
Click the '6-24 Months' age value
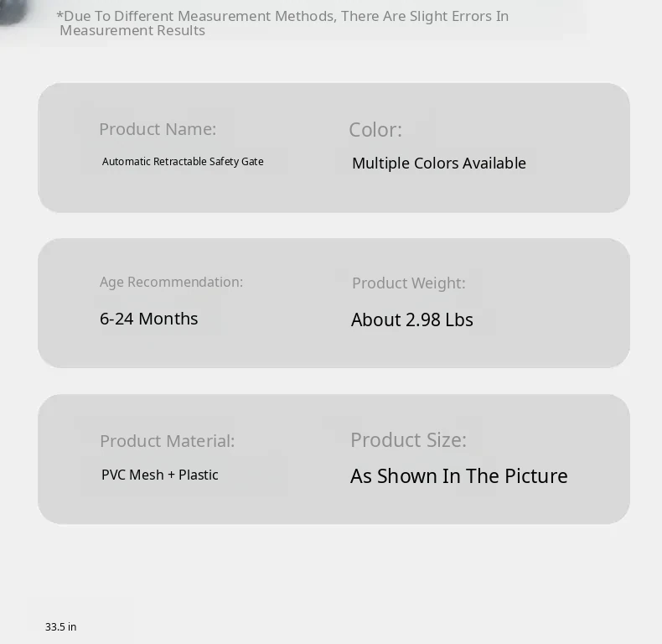pyautogui.click(x=149, y=319)
